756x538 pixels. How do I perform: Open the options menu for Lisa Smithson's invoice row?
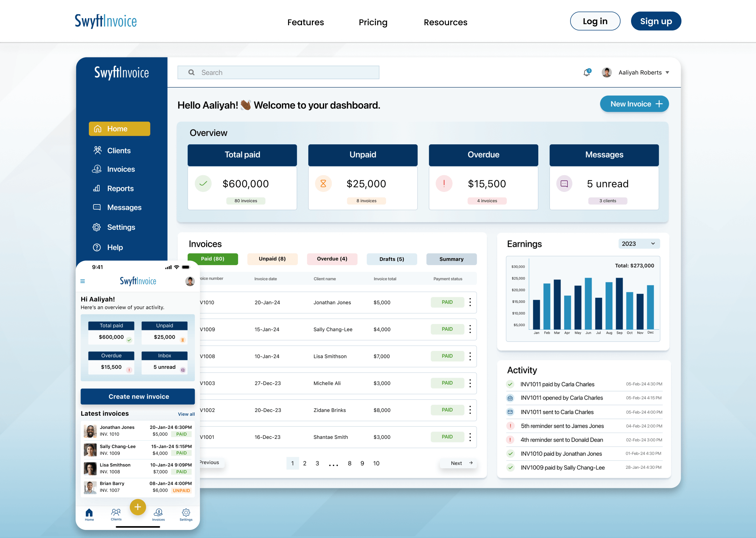click(470, 356)
